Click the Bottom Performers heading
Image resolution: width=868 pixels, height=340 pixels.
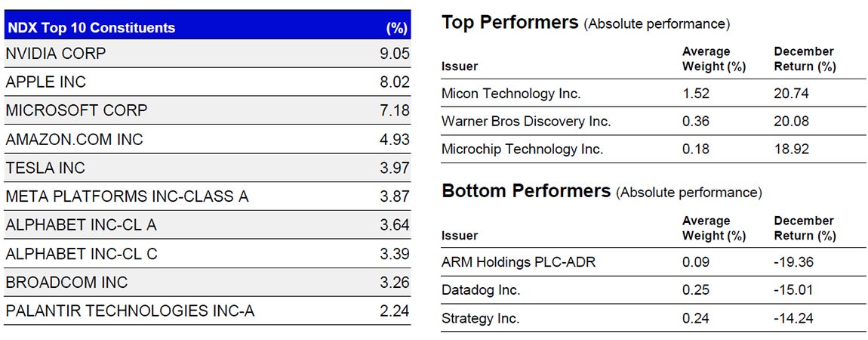coord(525,191)
